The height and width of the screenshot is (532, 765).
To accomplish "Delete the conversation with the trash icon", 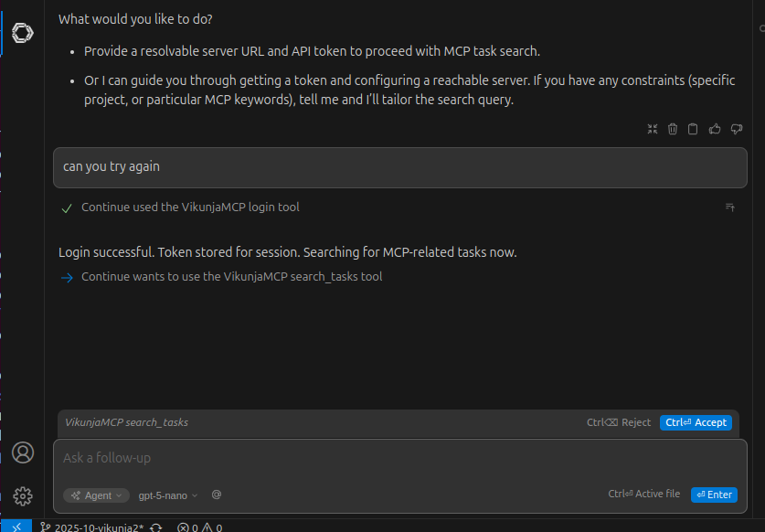I will [673, 129].
